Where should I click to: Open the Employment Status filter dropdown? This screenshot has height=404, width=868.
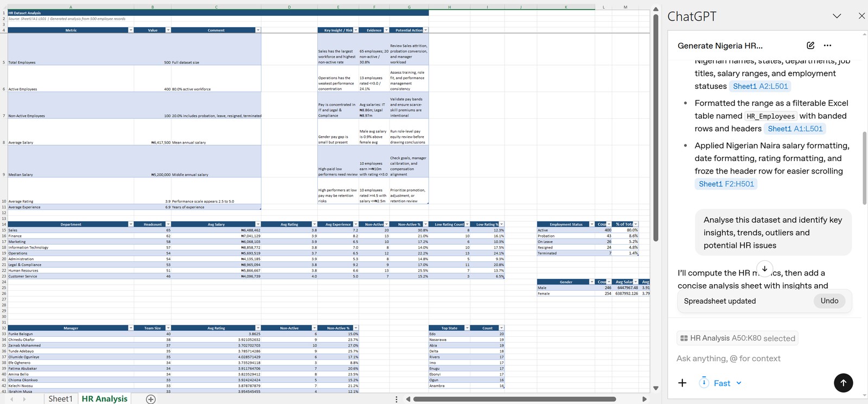coord(592,224)
